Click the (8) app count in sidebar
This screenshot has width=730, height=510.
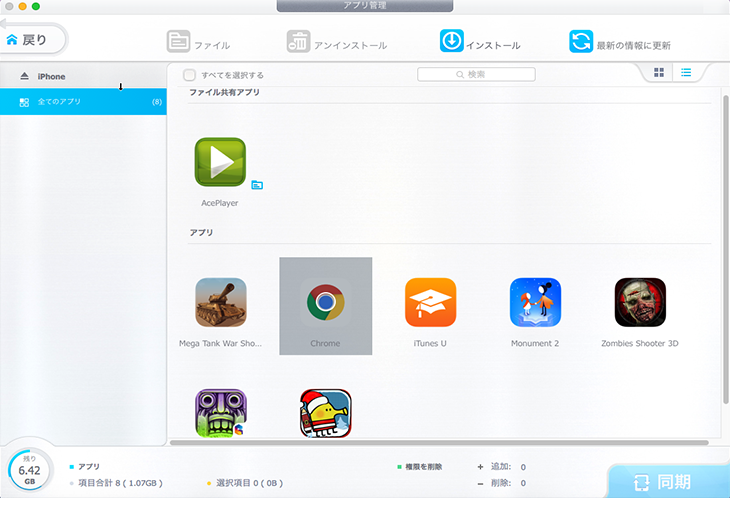[x=157, y=102]
